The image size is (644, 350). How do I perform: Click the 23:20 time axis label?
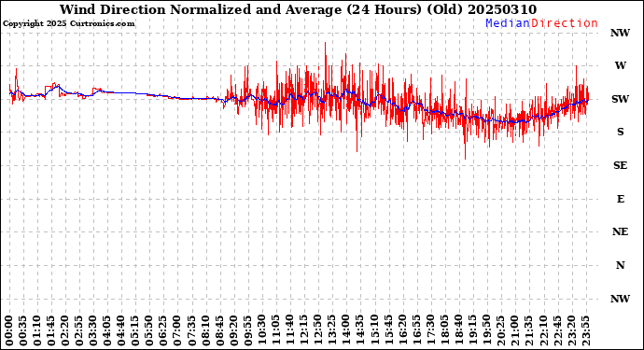coord(571,330)
